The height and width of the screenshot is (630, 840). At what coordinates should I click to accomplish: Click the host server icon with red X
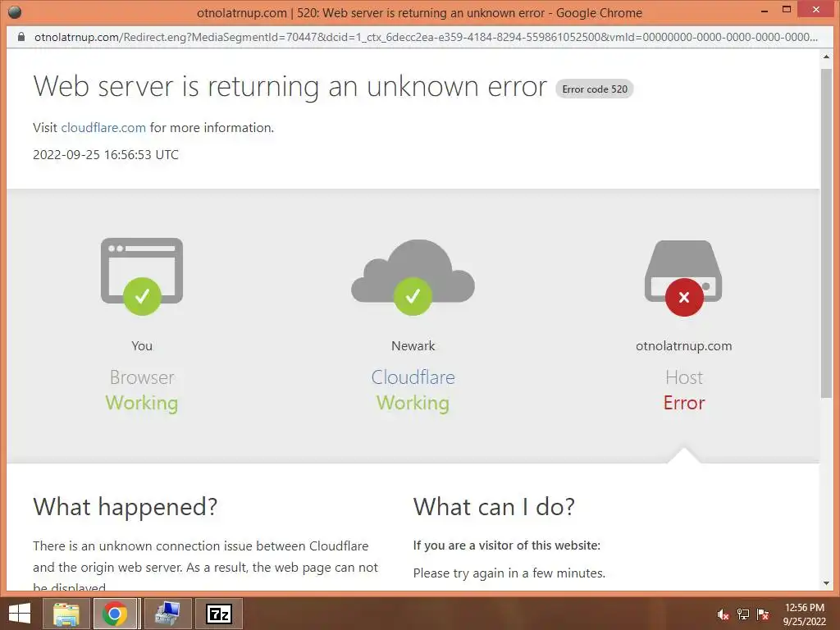point(683,277)
